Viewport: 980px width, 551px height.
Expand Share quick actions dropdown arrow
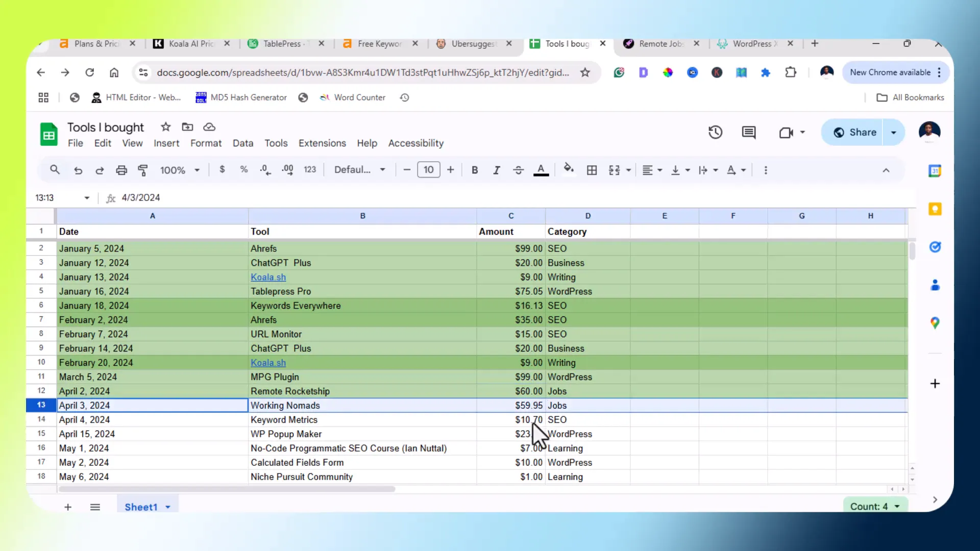point(894,133)
